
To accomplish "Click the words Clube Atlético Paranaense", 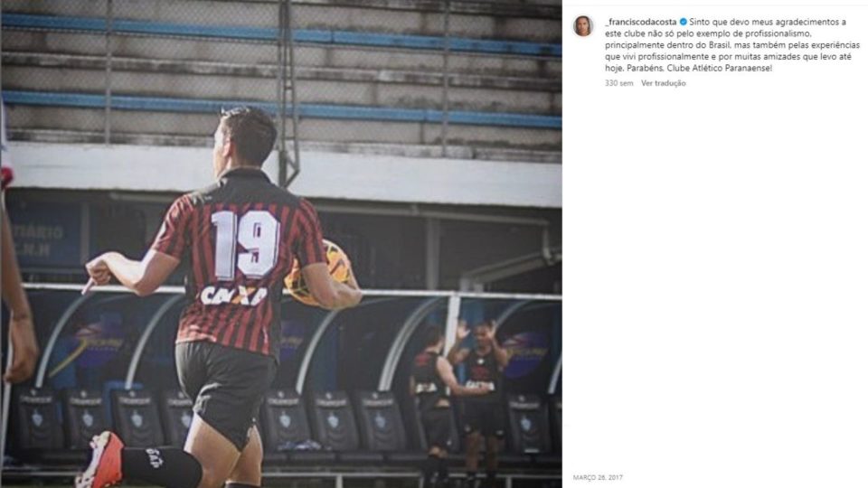I will click(x=719, y=69).
